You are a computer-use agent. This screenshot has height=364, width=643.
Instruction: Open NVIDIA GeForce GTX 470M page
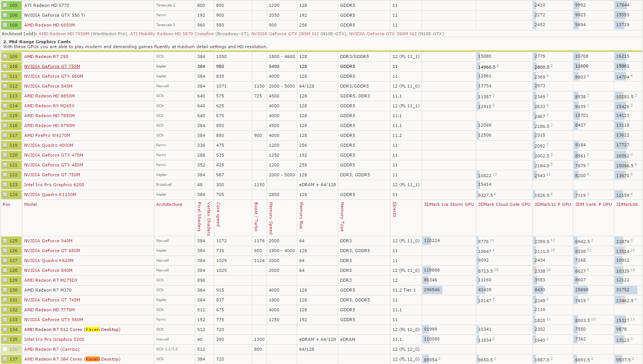[x=53, y=155]
